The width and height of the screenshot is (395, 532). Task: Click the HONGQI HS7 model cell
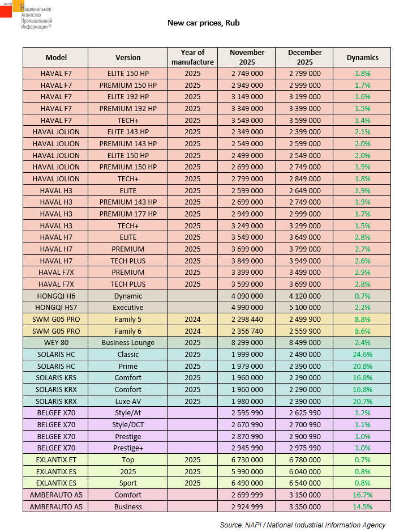(x=56, y=308)
